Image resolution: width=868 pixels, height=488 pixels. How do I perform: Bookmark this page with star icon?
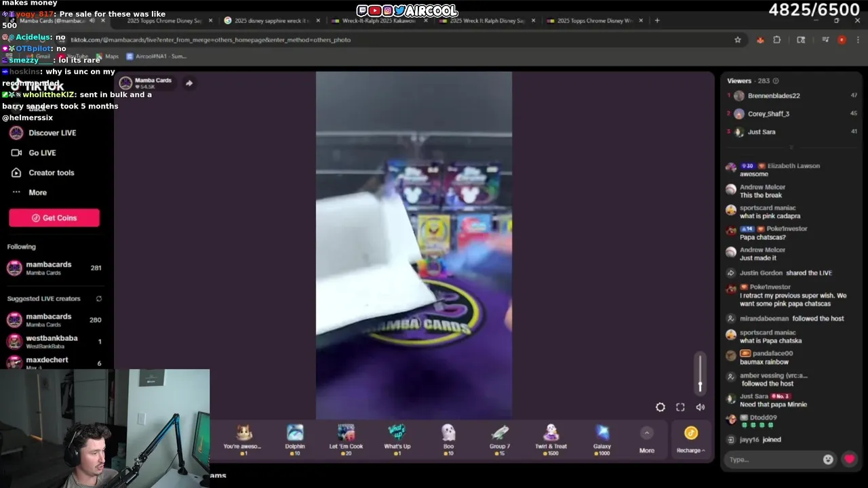click(738, 40)
